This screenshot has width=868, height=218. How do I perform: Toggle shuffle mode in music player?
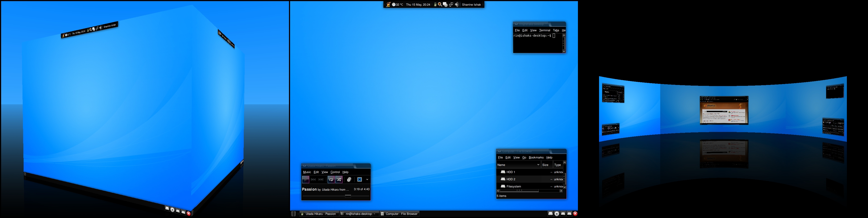pos(339,180)
